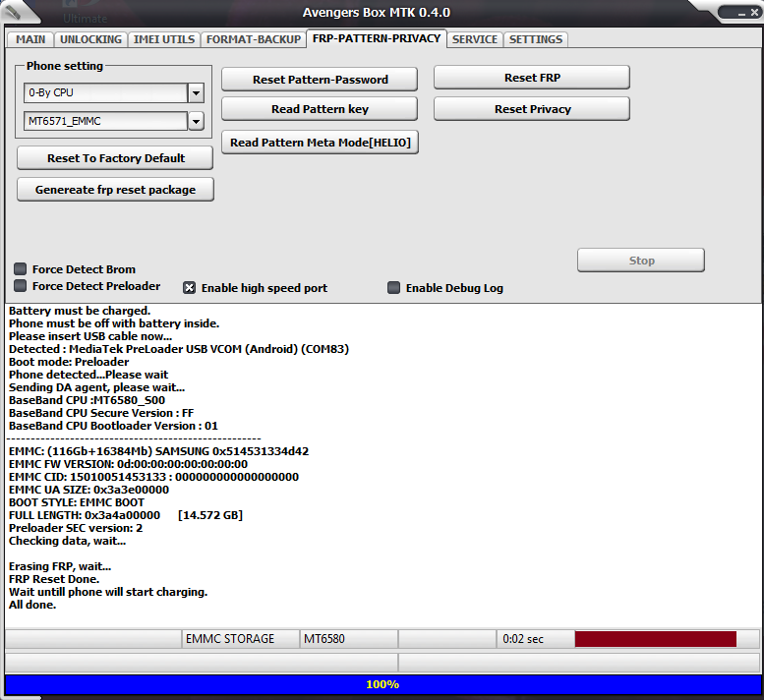
Task: Minimize the Avengers Box window
Action: pyautogui.click(x=741, y=14)
